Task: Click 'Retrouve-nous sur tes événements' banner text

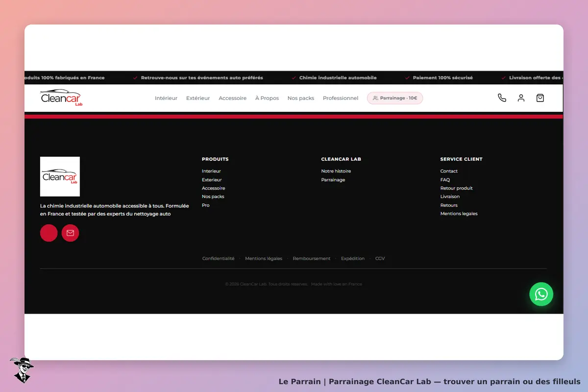Action: (x=202, y=78)
